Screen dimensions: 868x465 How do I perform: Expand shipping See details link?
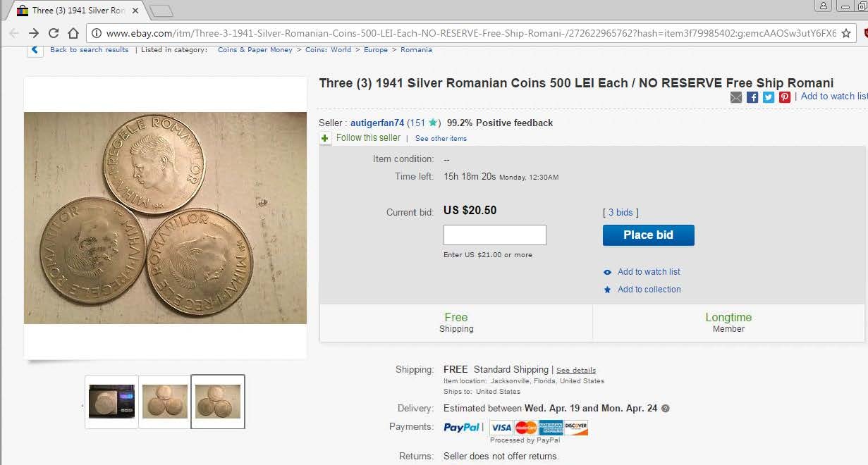coord(575,371)
